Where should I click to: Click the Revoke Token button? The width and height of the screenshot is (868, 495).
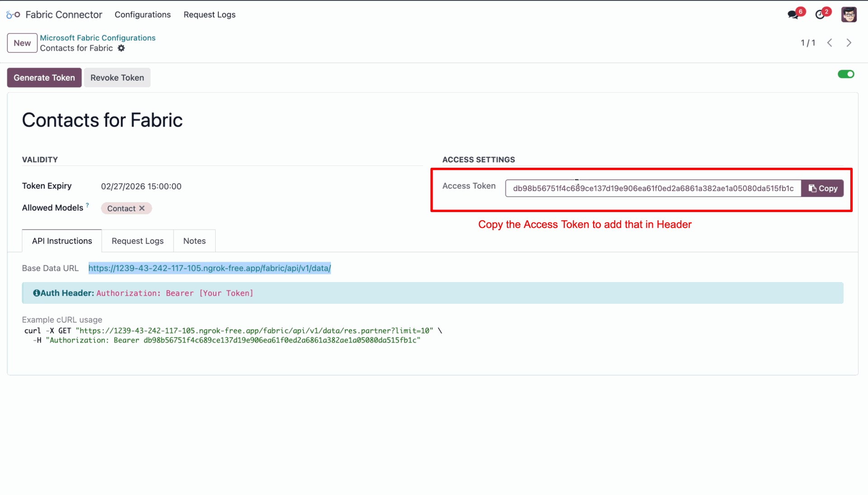[x=117, y=78]
